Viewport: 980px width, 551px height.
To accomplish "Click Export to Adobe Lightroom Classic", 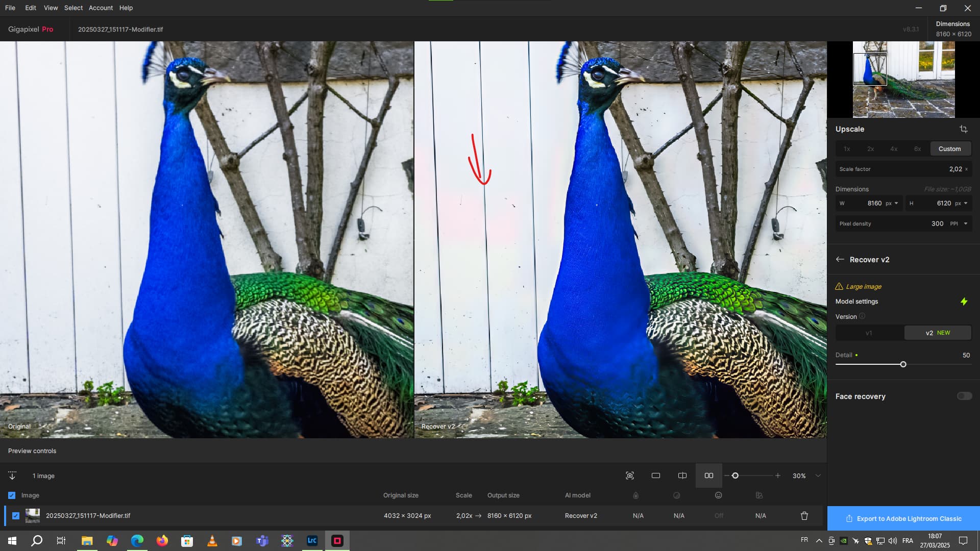I will tap(903, 518).
